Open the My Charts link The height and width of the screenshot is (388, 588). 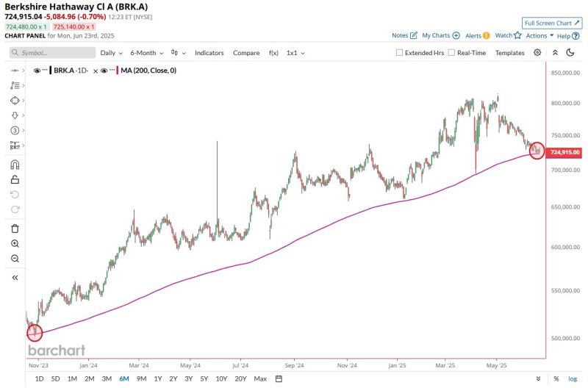click(440, 35)
